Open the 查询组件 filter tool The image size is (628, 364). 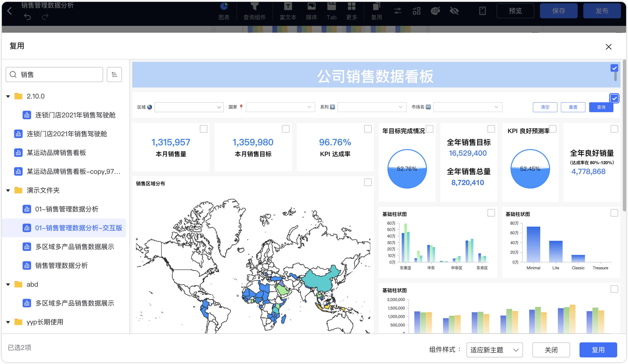coord(254,11)
